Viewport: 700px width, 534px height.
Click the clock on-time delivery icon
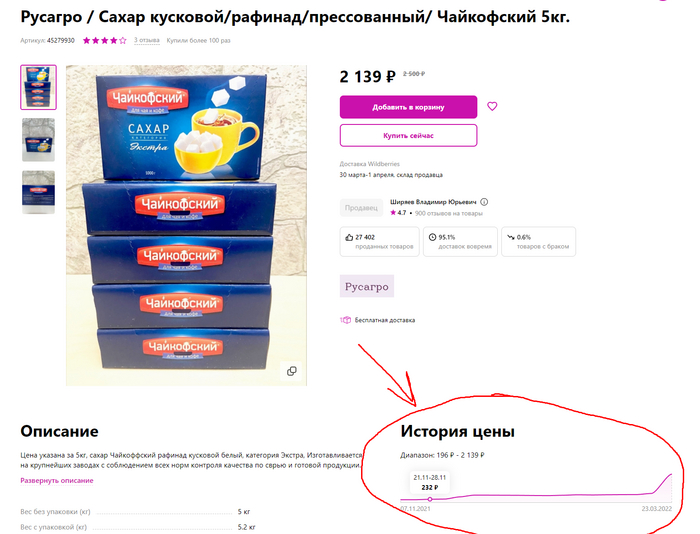pos(432,237)
